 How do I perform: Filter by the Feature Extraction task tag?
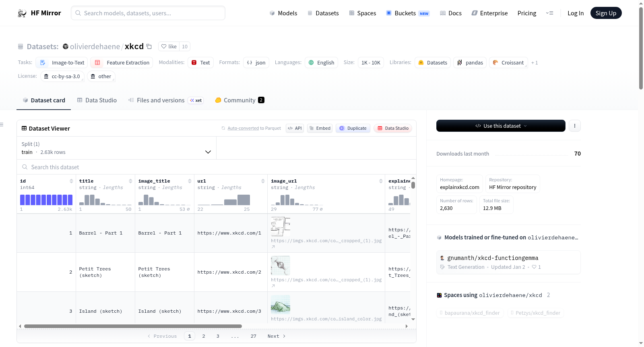[122, 62]
